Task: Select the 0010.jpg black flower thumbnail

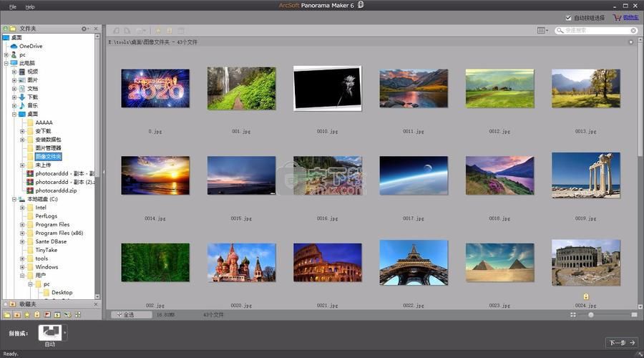Action: [x=327, y=88]
